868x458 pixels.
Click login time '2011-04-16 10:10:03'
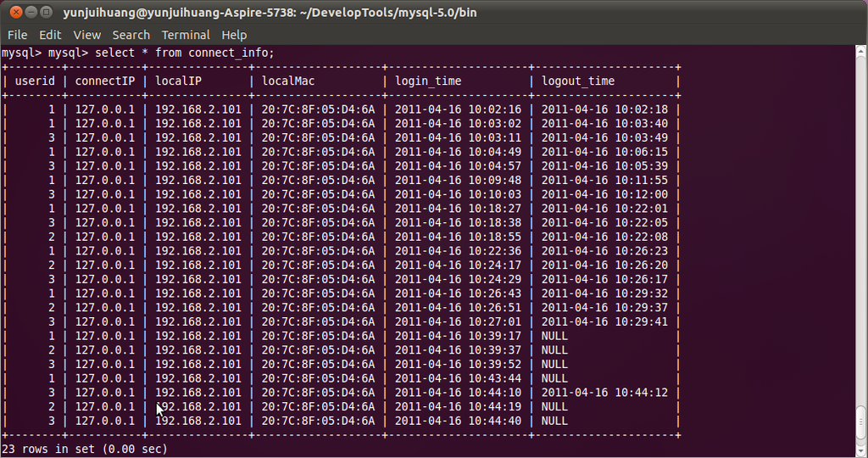click(458, 194)
